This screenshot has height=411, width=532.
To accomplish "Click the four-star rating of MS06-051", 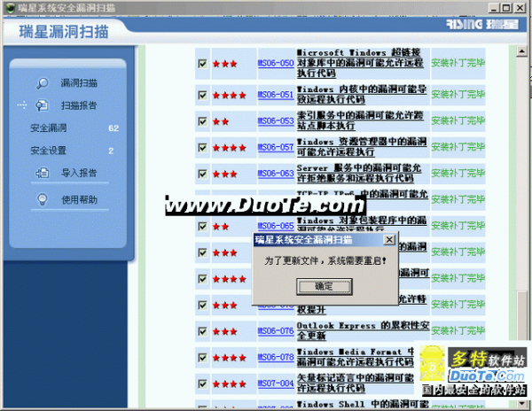I will coord(229,95).
